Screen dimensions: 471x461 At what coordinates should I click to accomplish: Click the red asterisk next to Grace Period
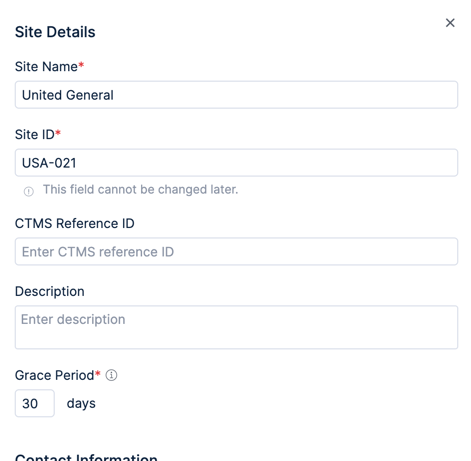(x=97, y=373)
